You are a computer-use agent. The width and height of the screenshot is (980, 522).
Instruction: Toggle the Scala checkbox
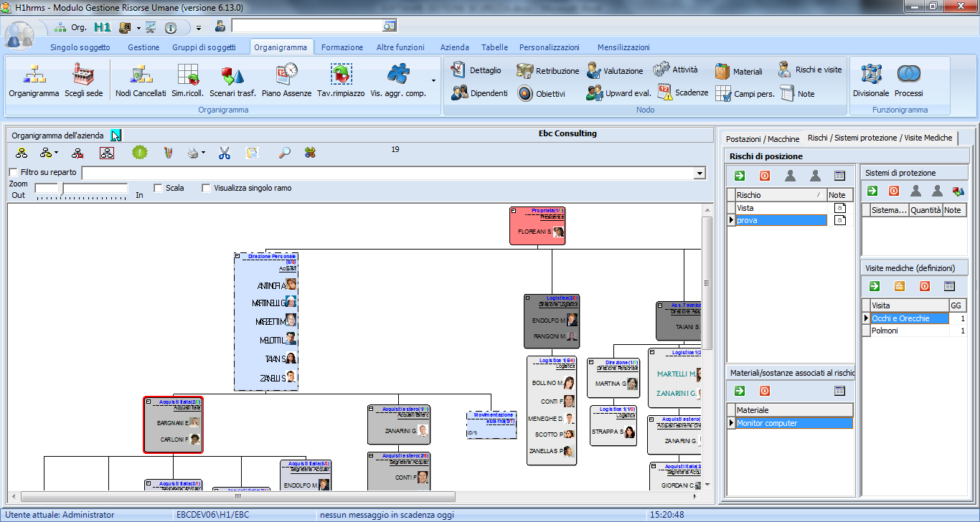point(158,188)
